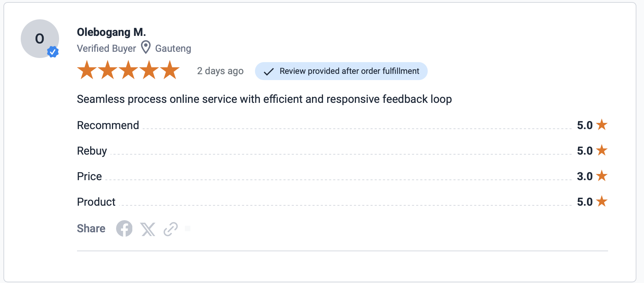The width and height of the screenshot is (644, 283).
Task: Click the Price rating star
Action: click(x=602, y=176)
